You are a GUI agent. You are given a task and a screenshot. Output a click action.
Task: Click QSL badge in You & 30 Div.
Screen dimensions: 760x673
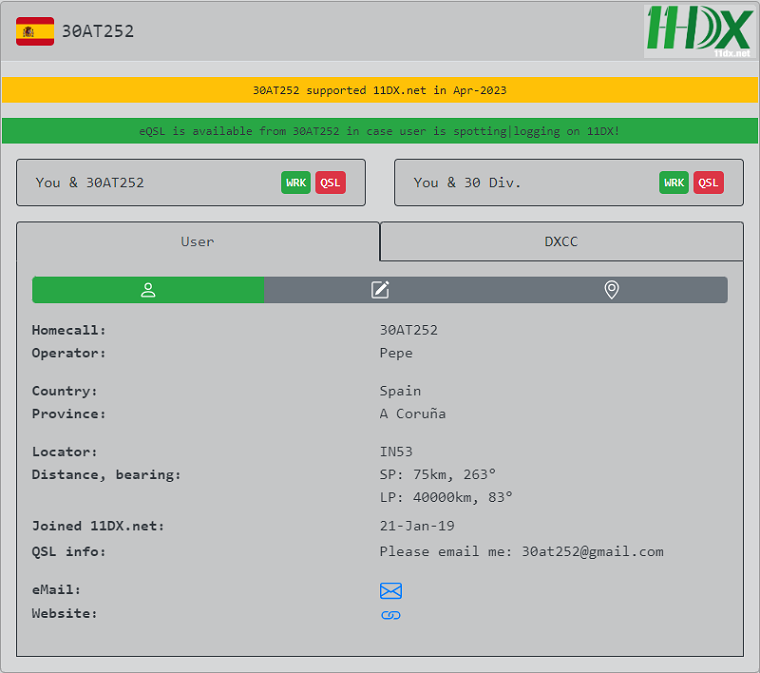click(708, 182)
